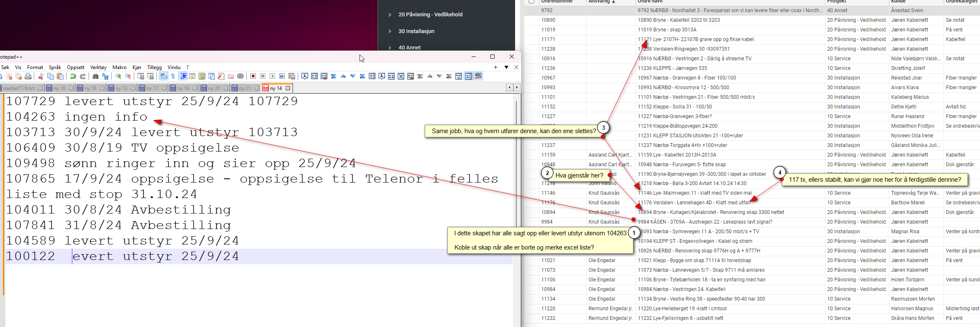Screen dimensions: 980x327
Task: Click the synchronize vertical scrolling icon
Action: pyautogui.click(x=141, y=76)
